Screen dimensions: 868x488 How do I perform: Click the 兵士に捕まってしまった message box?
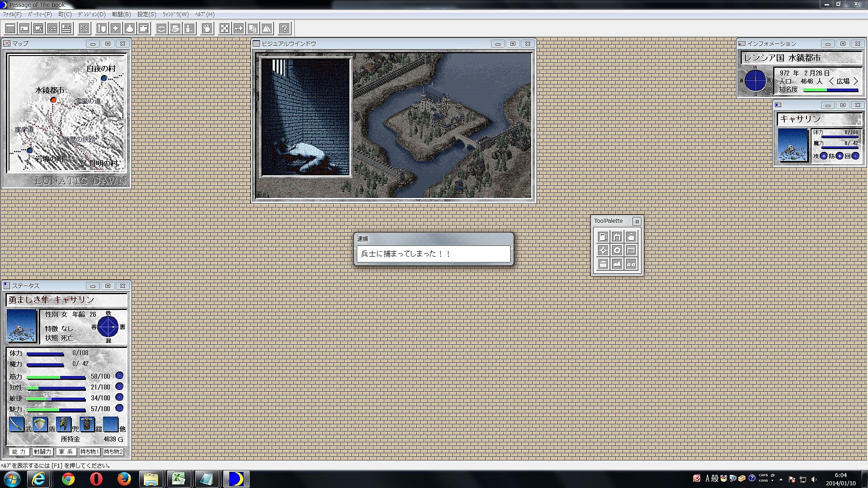pyautogui.click(x=433, y=253)
